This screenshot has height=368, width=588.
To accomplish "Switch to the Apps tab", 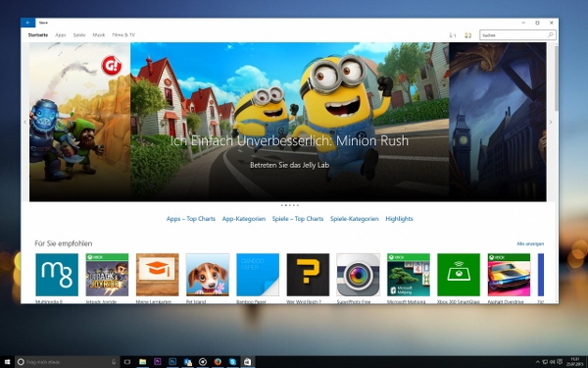I will (x=61, y=35).
